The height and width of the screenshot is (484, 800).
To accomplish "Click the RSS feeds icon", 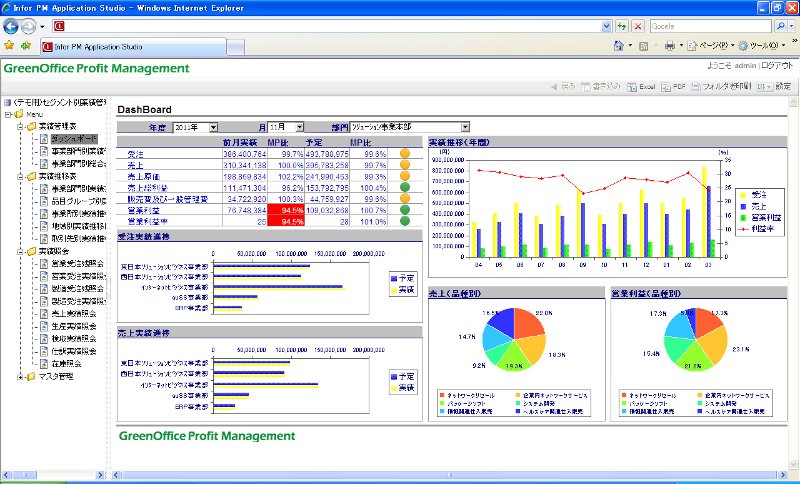I will (643, 46).
